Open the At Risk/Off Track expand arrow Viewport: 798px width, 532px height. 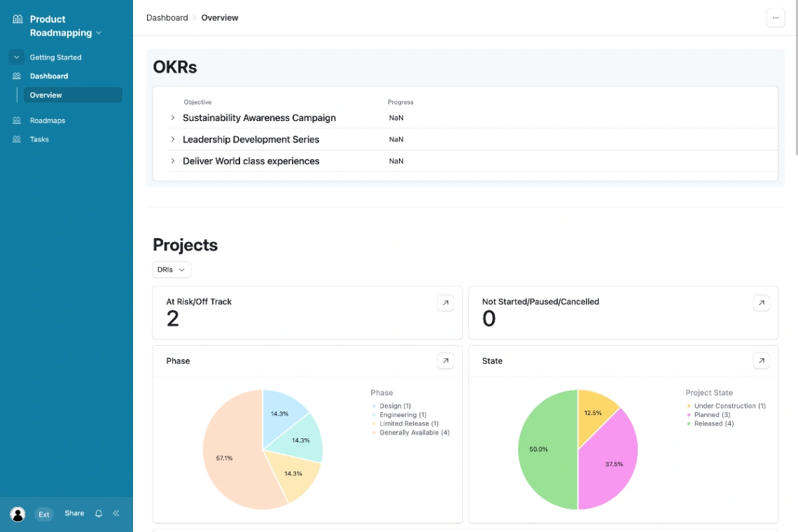[445, 302]
